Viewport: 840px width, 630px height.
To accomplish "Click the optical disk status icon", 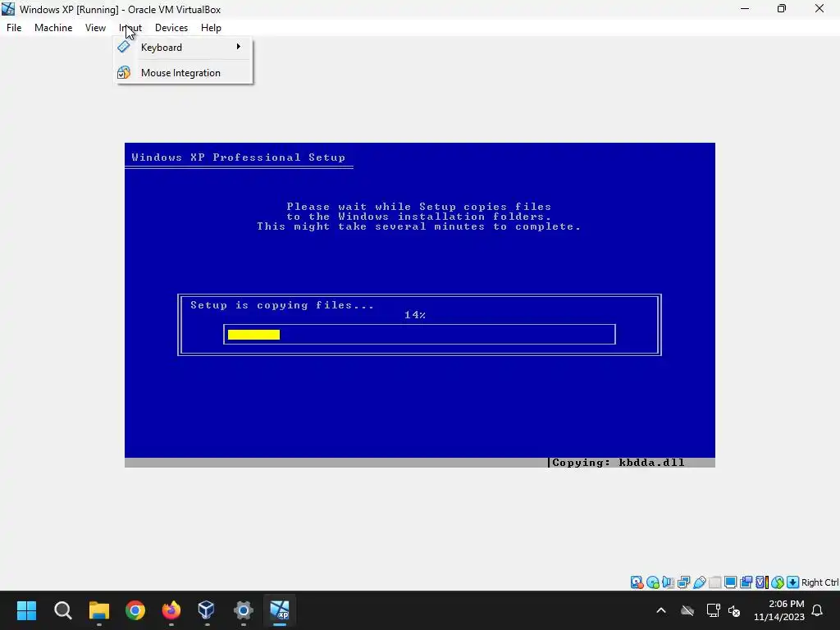I will [652, 582].
